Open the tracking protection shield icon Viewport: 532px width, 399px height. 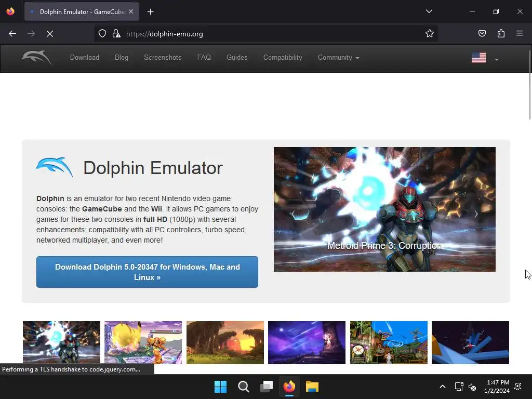point(102,34)
